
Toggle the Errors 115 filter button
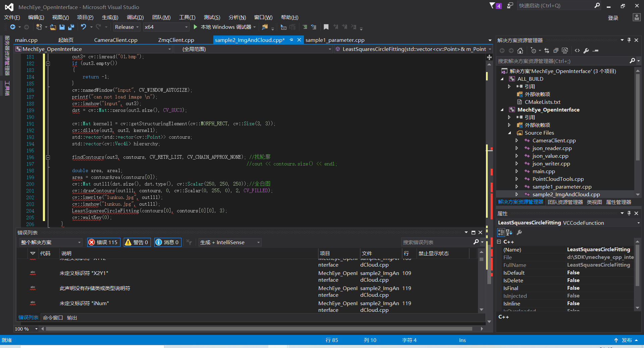point(103,242)
